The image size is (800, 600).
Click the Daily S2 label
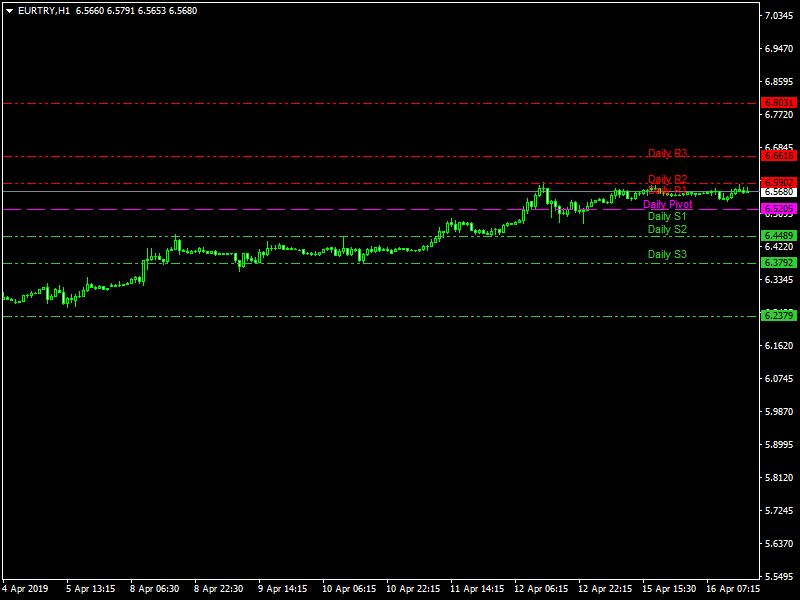point(667,230)
